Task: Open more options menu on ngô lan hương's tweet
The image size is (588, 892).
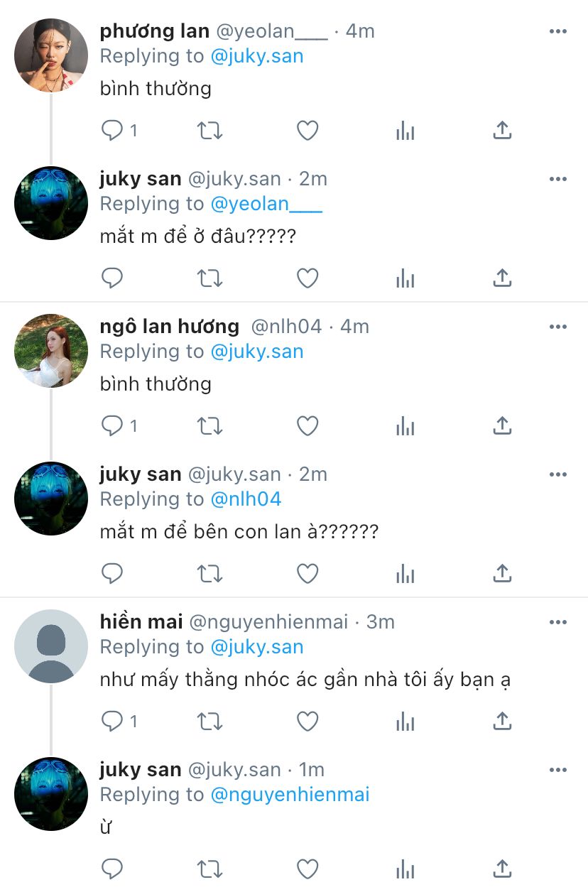Action: point(558,327)
